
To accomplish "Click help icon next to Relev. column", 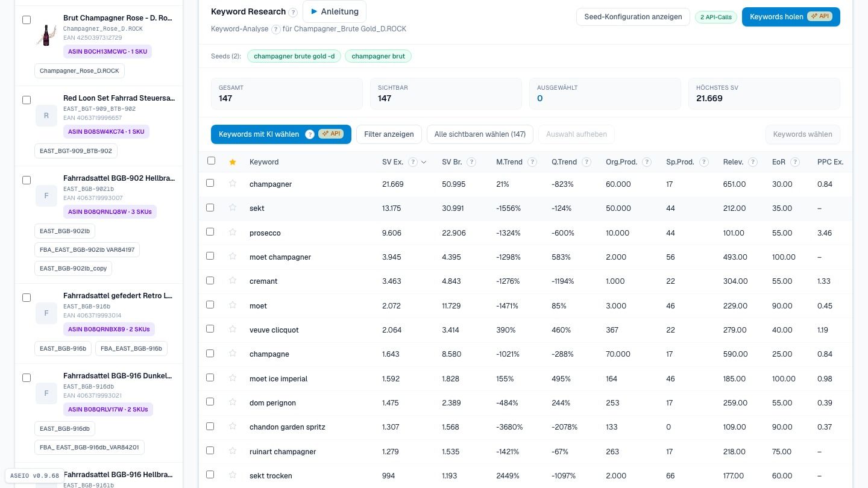I will pos(753,162).
